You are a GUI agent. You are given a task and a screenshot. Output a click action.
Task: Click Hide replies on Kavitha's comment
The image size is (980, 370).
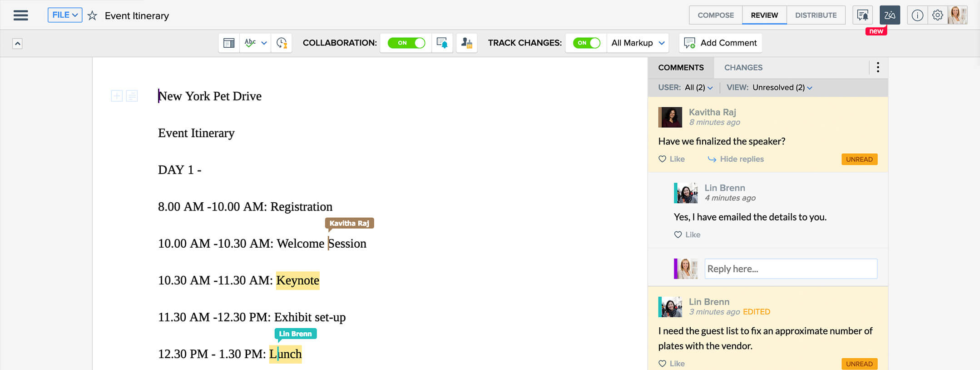click(x=736, y=159)
